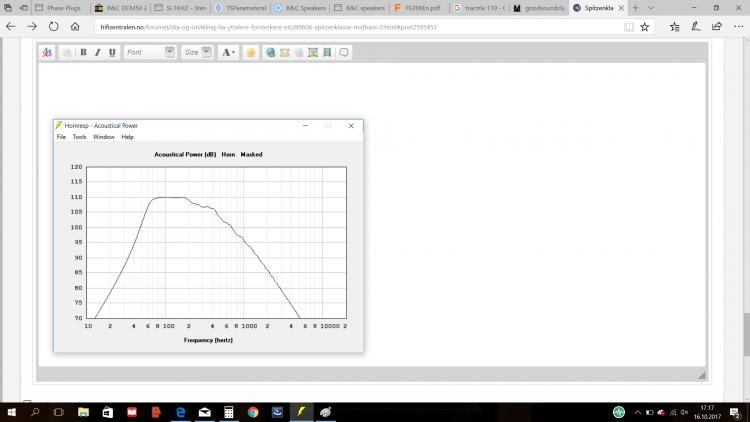The image size is (750, 422).
Task: Open File Explorer from the taskbar
Action: (84, 412)
